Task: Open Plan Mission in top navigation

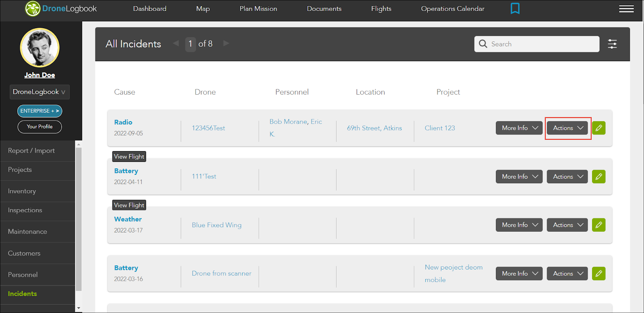Action: point(258,8)
